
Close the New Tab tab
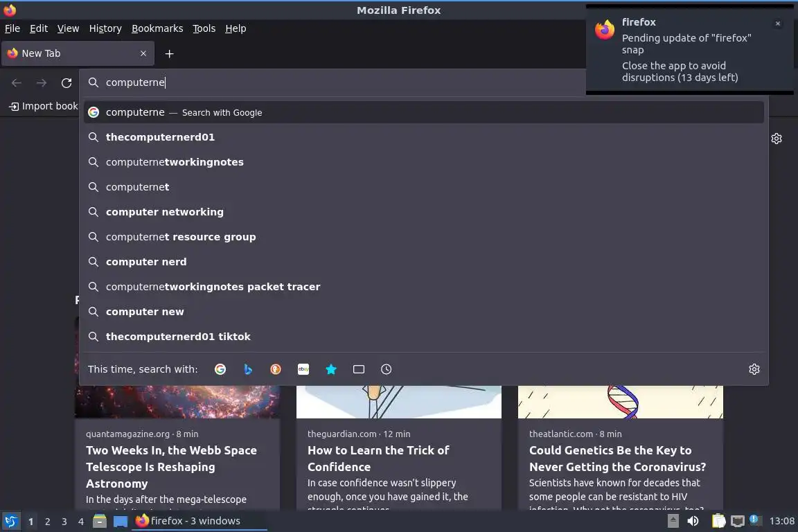[143, 53]
